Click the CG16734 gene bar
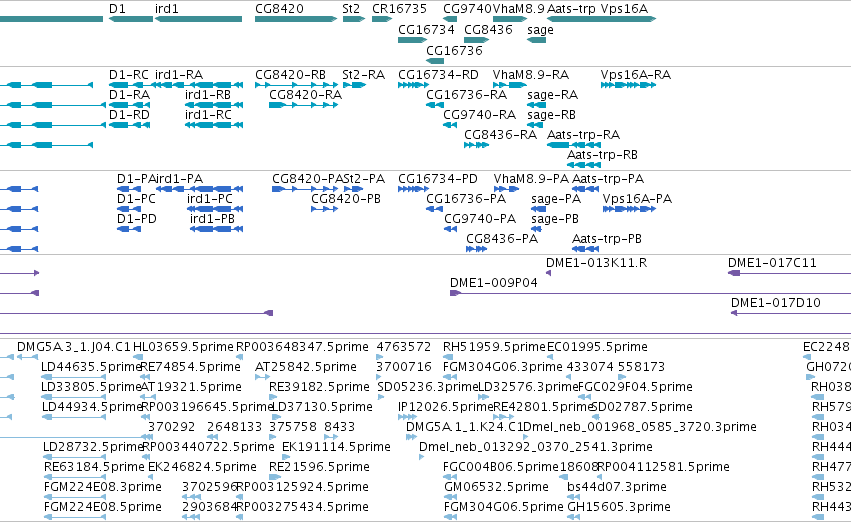The image size is (851, 522). 412,40
